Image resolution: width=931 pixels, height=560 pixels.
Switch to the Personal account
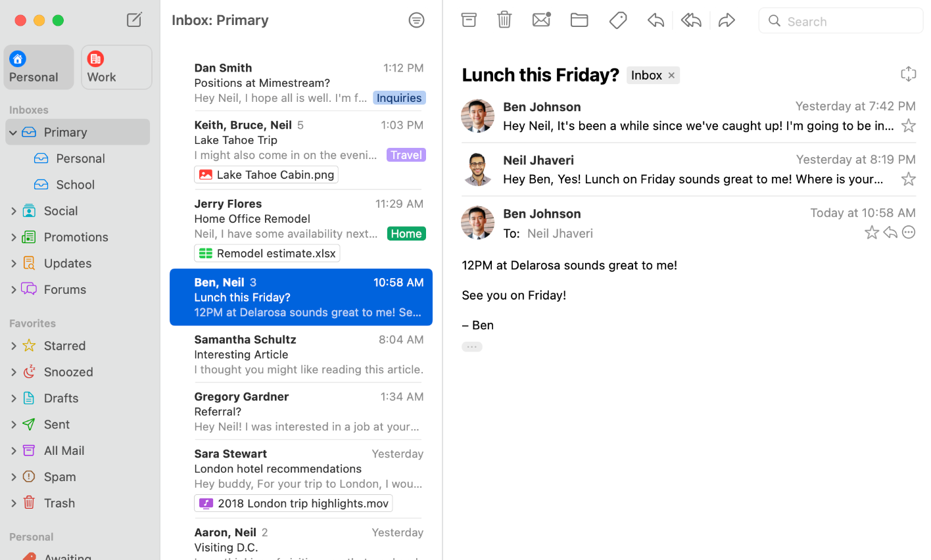coord(39,67)
